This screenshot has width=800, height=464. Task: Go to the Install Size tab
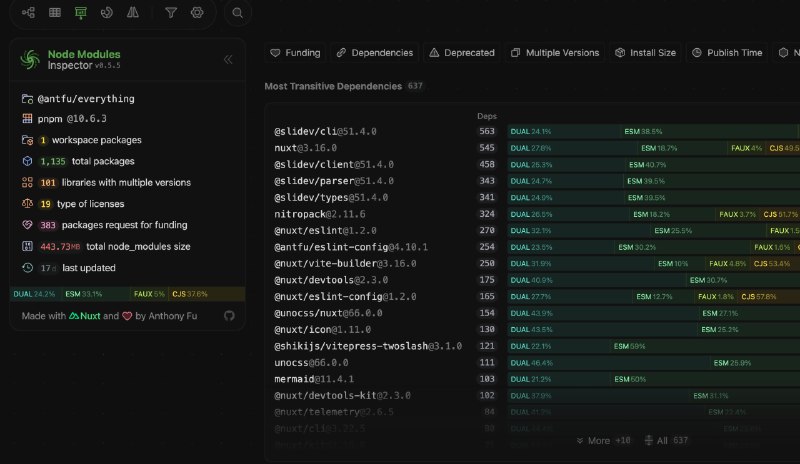pos(645,53)
